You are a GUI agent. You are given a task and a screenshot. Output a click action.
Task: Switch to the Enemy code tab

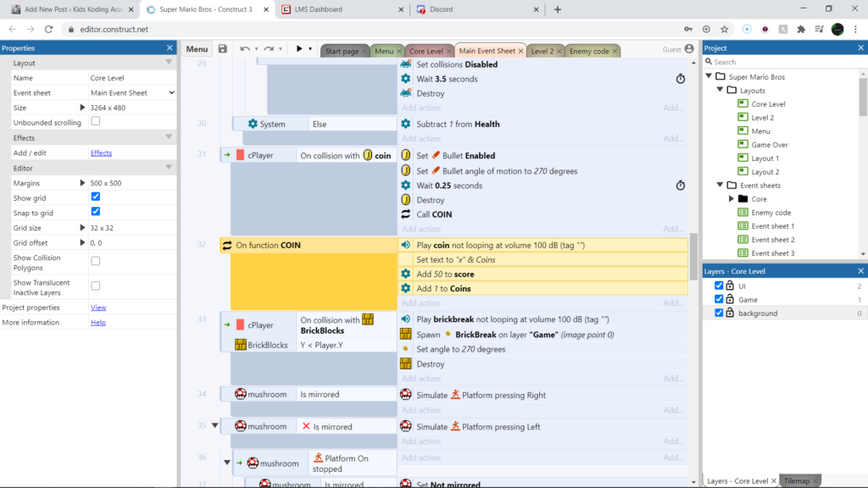coord(589,51)
